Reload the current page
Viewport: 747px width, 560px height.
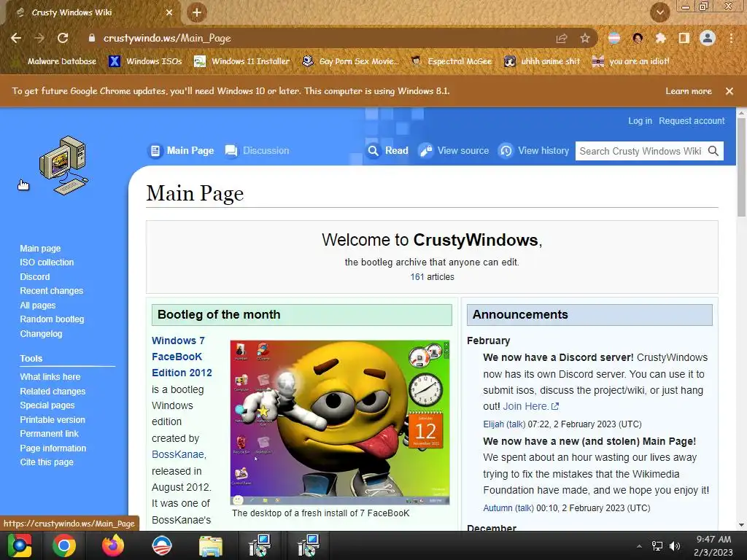pos(63,38)
